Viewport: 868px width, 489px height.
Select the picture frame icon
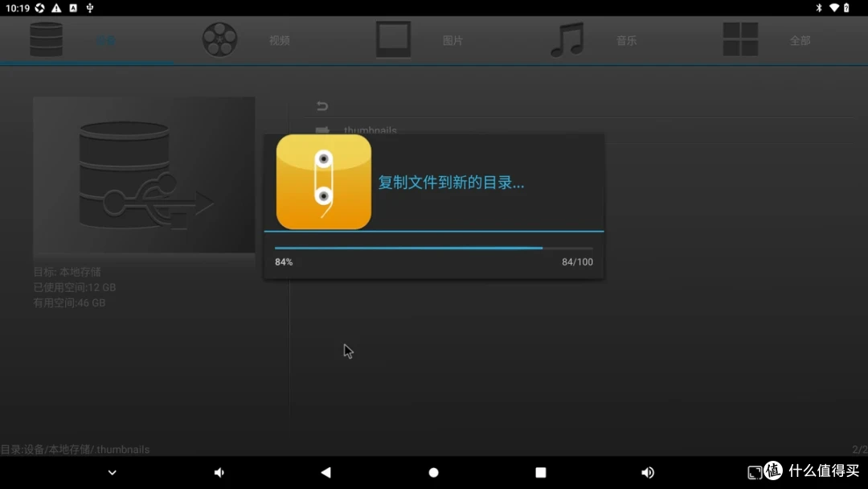[x=393, y=39]
